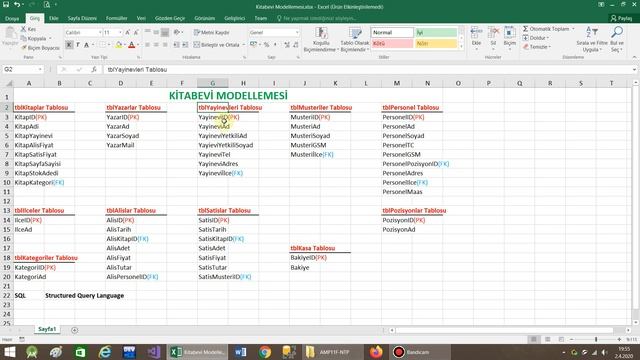Align cell content to middle
This screenshot has width=640, height=360.
click(x=156, y=32)
